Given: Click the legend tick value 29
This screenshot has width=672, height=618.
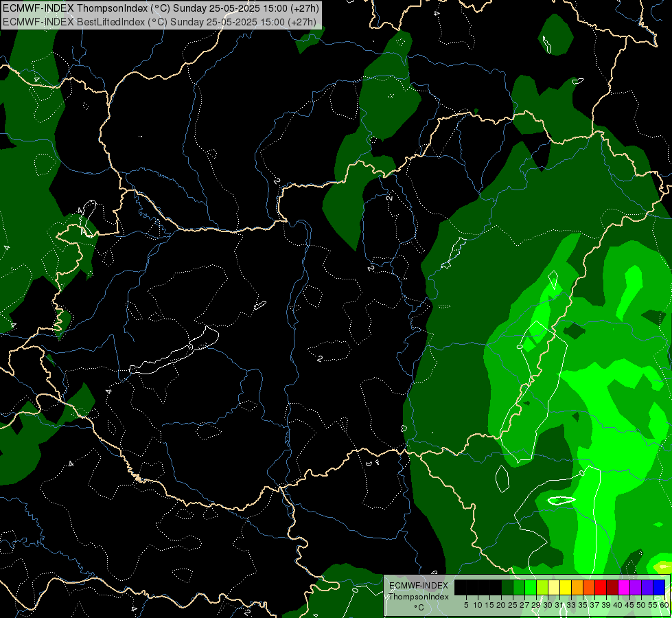Looking at the screenshot, I should (536, 605).
